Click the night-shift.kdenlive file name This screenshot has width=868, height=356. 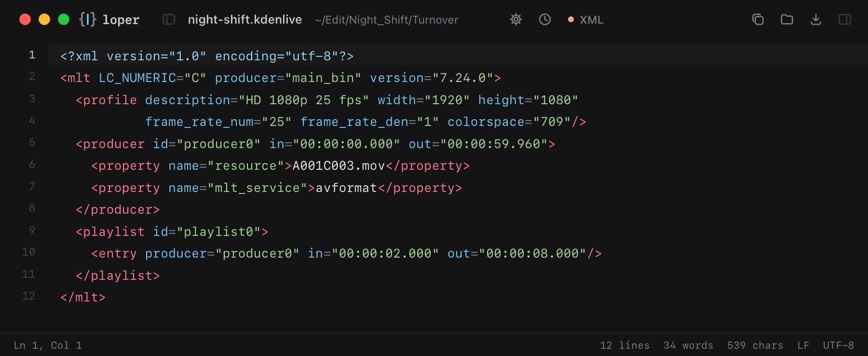point(245,20)
